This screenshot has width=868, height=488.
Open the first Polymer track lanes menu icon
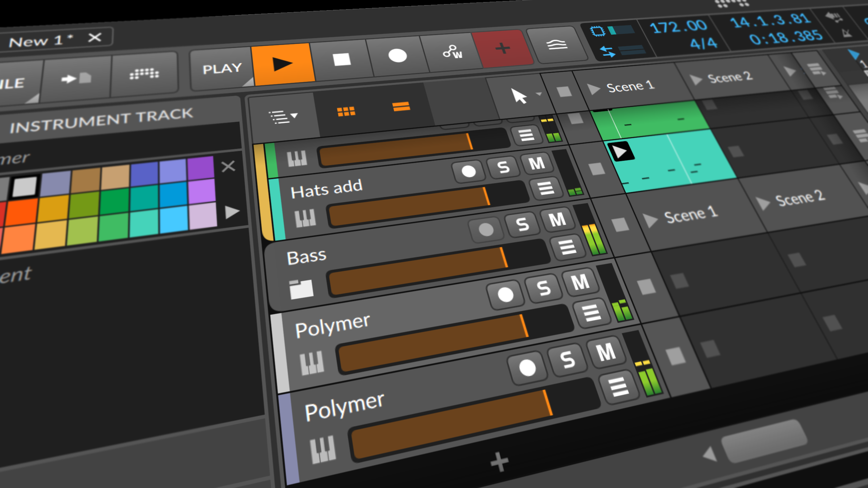[592, 312]
